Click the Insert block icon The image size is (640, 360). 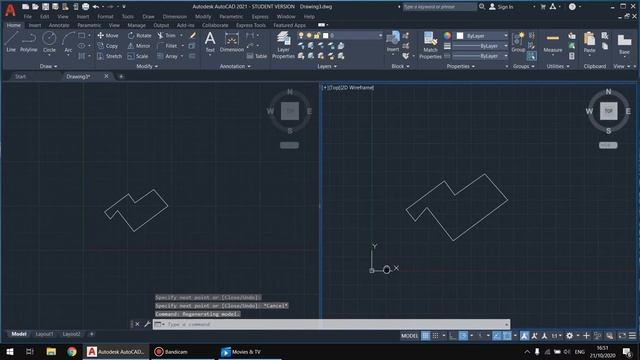(393, 42)
